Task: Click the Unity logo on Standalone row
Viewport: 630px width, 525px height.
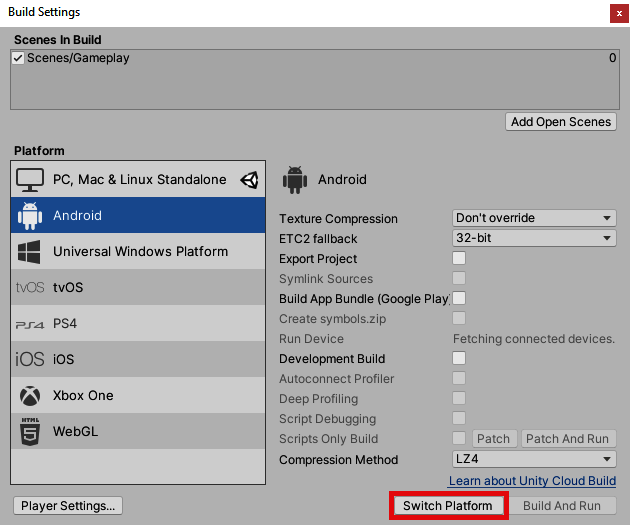Action: tap(250, 180)
